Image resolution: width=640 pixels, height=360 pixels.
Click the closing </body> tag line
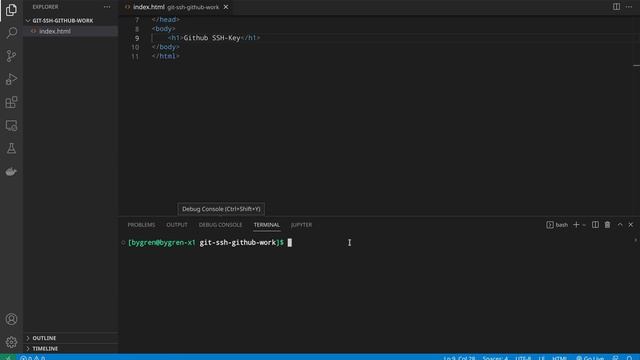point(165,47)
